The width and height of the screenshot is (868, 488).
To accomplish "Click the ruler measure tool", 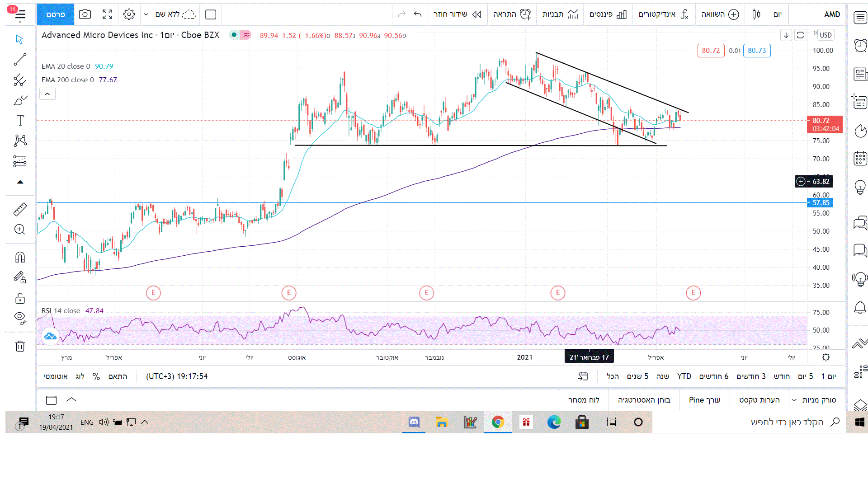I will (x=20, y=209).
